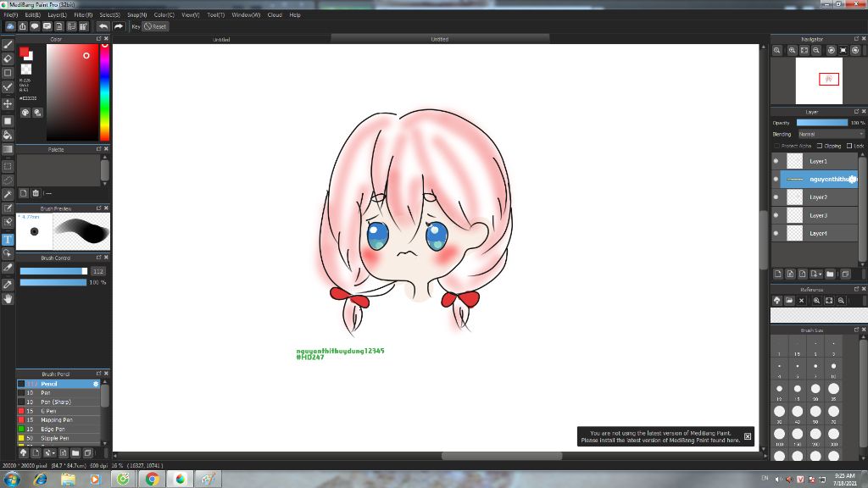Image resolution: width=868 pixels, height=488 pixels.
Task: Hide Layer3 visibility dot
Action: point(776,215)
